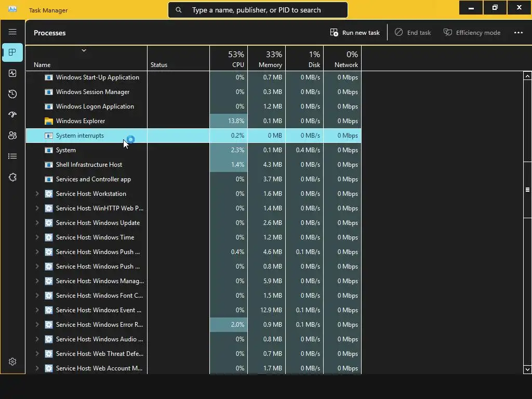
Task: Click the search box input field
Action: (258, 10)
